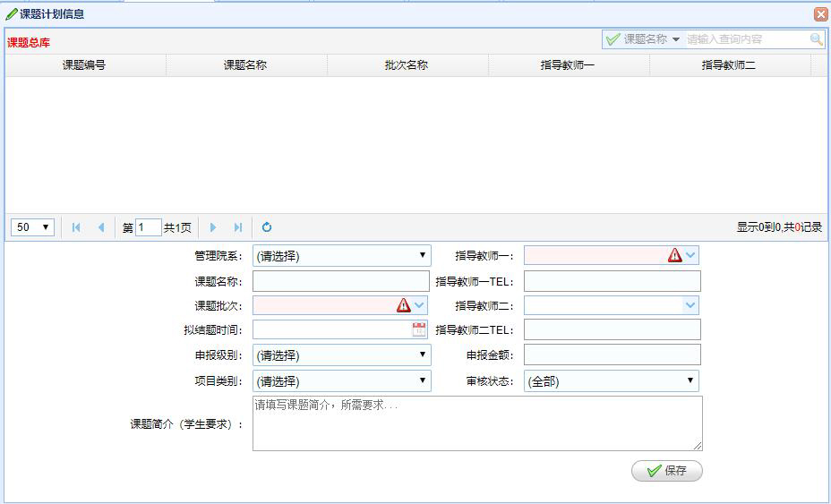Jump to last page of results
This screenshot has width=831, height=504.
[x=238, y=227]
